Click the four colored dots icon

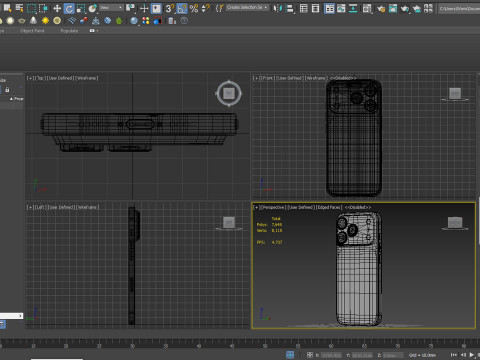[x=146, y=21]
